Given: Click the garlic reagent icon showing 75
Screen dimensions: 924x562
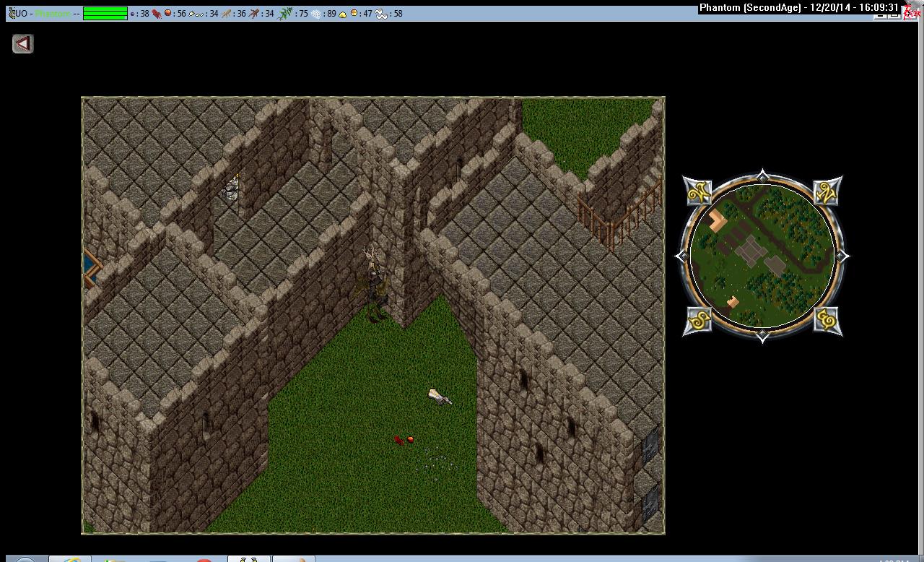Looking at the screenshot, I should 286,13.
